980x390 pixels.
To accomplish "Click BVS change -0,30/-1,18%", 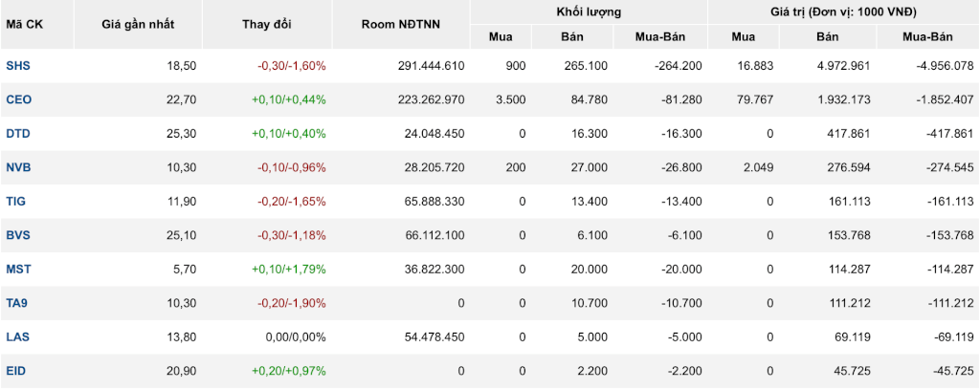I will tap(292, 235).
